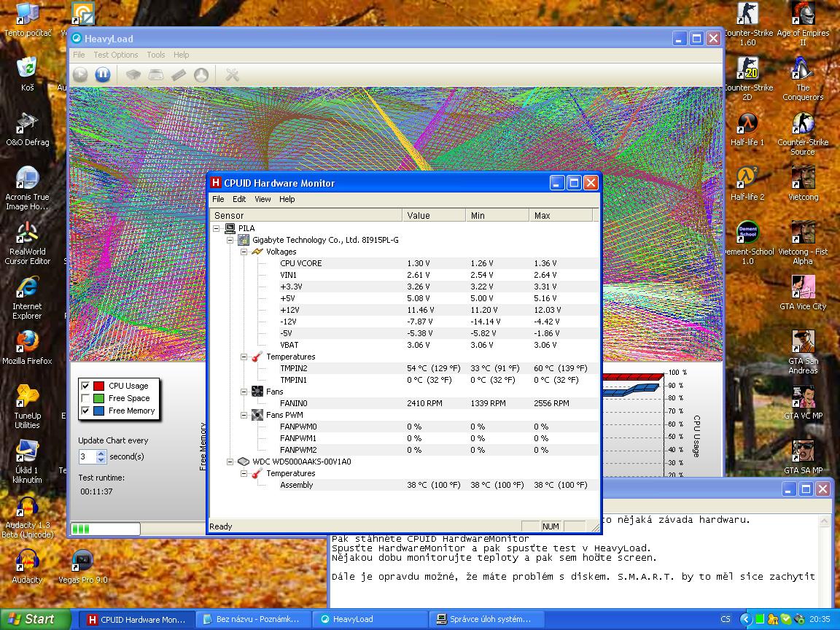Launch Half-life 2 desktop shortcut
Viewport: 840px width, 630px height.
click(748, 184)
